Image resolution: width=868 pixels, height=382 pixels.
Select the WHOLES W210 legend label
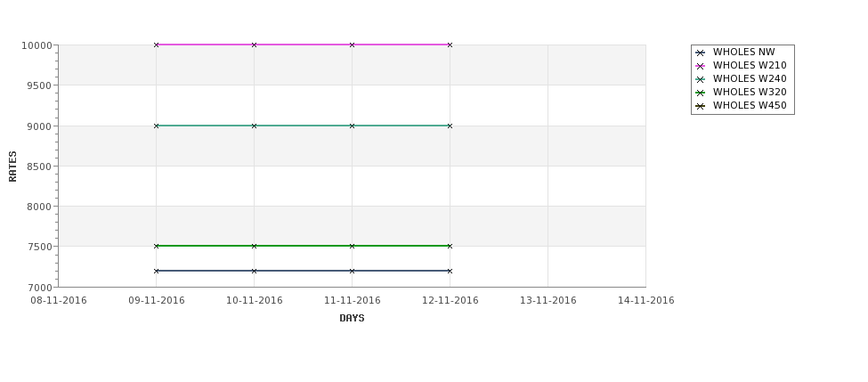(x=749, y=66)
